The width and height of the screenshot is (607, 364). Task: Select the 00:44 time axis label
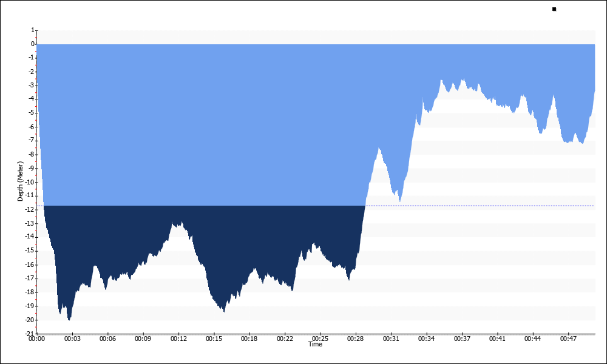(533, 339)
